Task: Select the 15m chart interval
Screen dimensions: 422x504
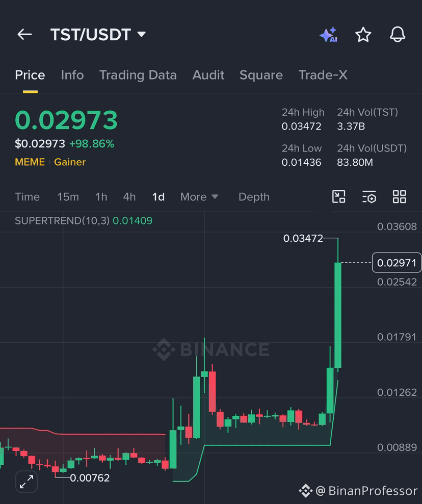Action: (x=68, y=197)
